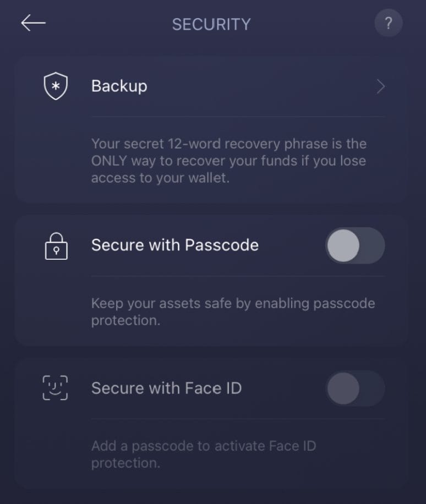Image resolution: width=426 pixels, height=504 pixels.
Task: Select the Secure with Passcode label
Action: coord(175,245)
